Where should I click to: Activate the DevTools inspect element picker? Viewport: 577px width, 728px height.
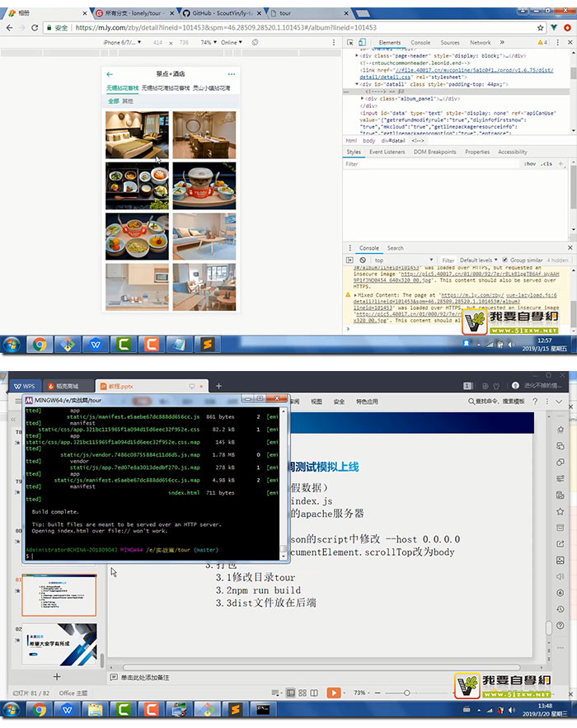[350, 42]
